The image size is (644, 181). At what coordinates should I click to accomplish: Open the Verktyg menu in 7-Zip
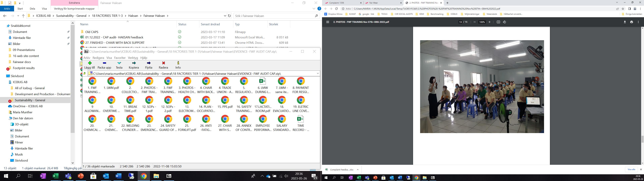pos(133,58)
